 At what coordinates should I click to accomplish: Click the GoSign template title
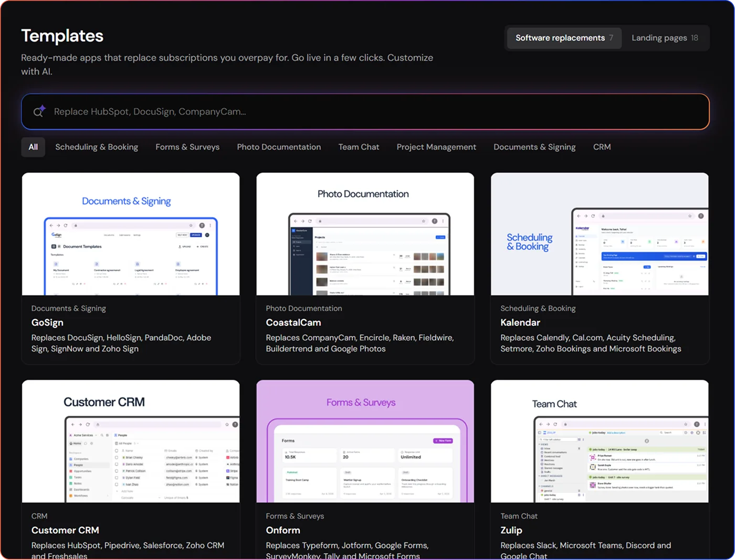[47, 322]
